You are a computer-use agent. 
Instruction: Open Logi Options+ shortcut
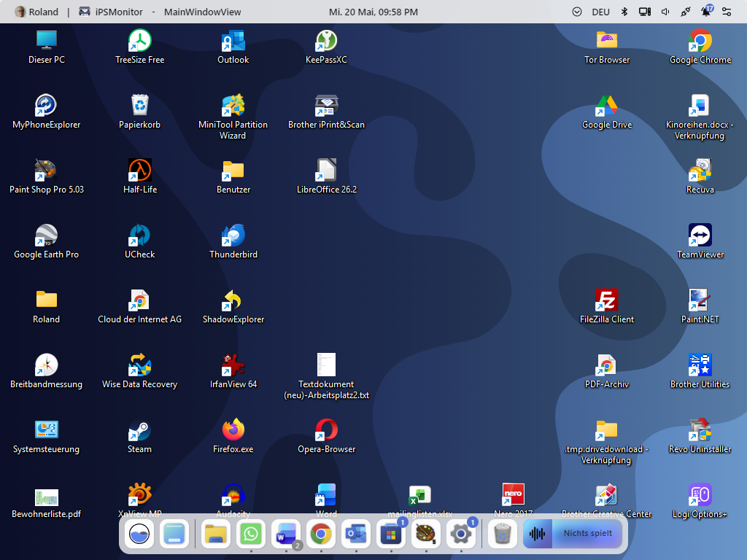click(x=700, y=500)
